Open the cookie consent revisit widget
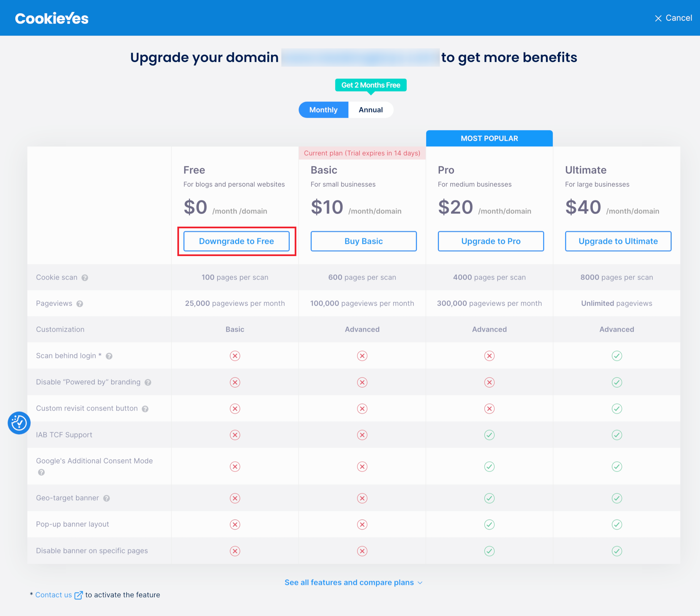Image resolution: width=700 pixels, height=616 pixels. [19, 423]
